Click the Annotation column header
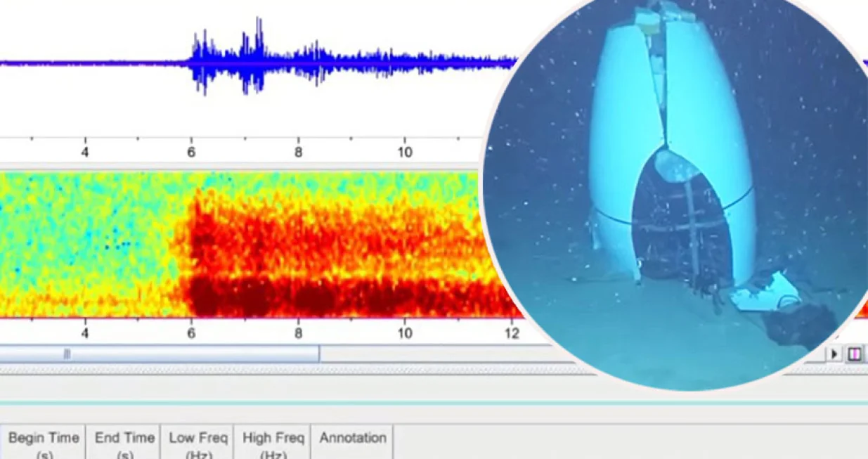 tap(352, 439)
